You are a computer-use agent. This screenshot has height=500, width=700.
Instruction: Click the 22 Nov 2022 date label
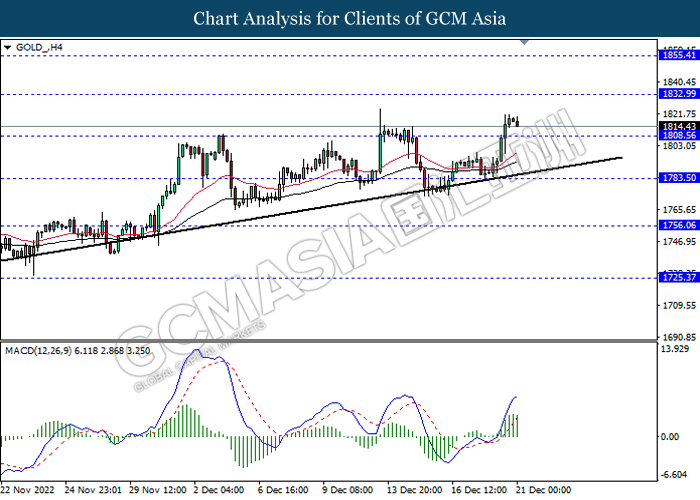point(28,490)
